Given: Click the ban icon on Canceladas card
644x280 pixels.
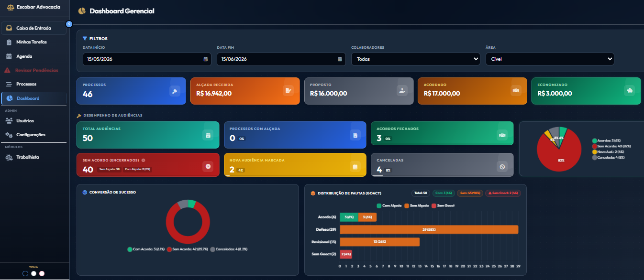Looking at the screenshot, I should point(502,167).
